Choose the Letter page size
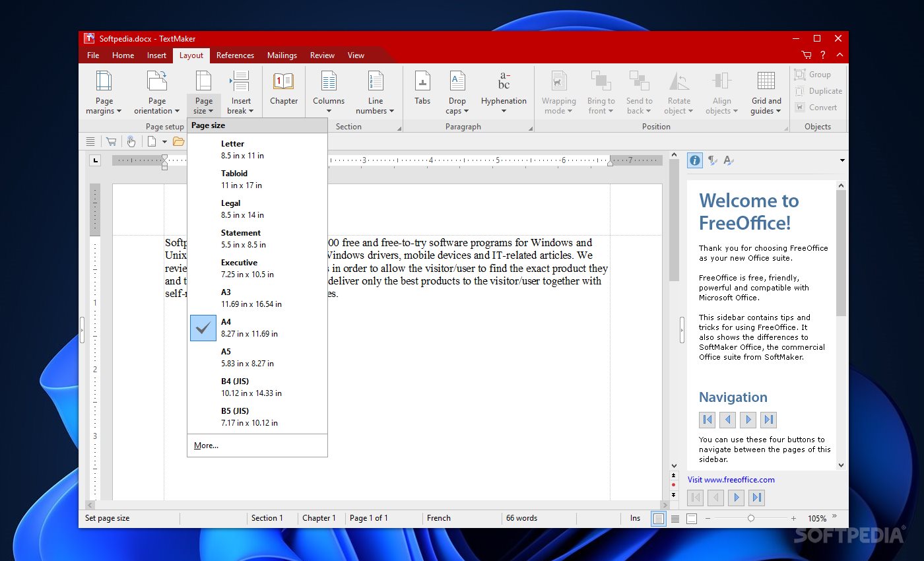This screenshot has width=924, height=561. [257, 150]
